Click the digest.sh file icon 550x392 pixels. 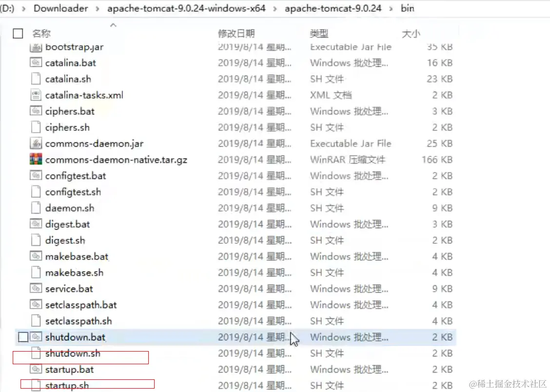click(x=36, y=240)
